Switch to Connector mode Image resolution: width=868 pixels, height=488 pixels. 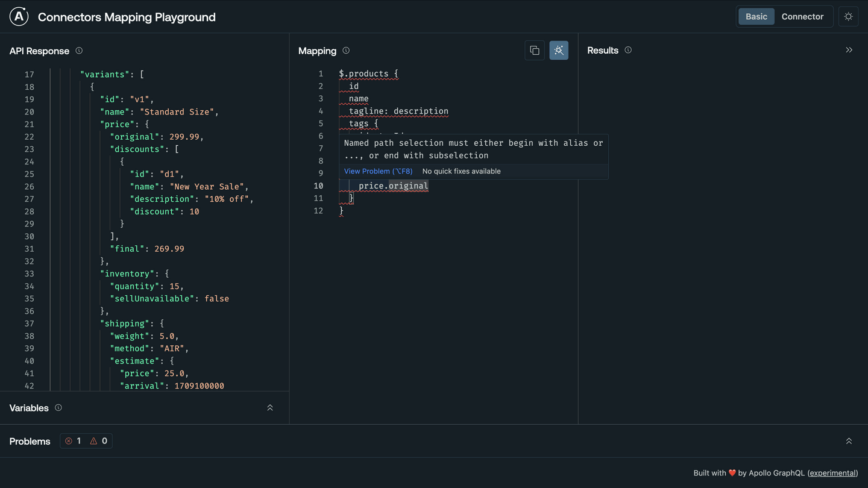802,17
